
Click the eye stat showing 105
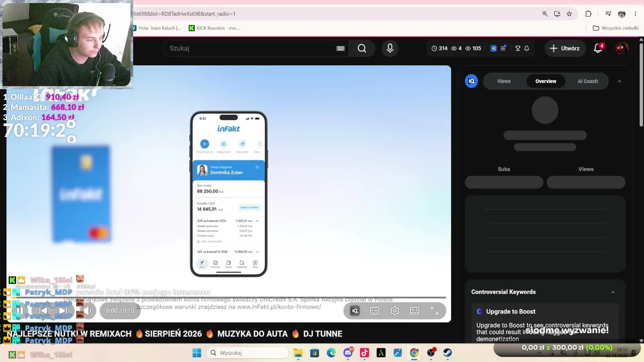[x=473, y=48]
